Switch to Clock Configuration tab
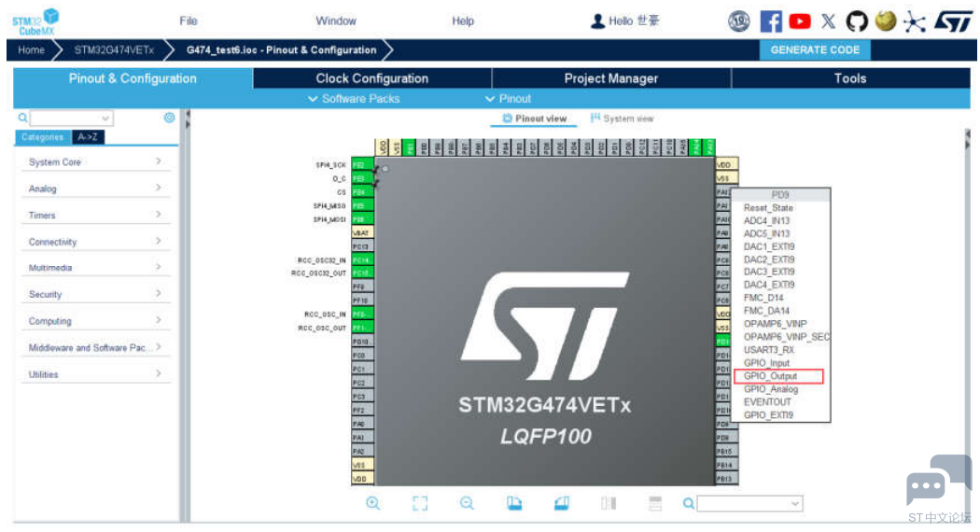Viewport: 980px width, 532px height. pos(371,78)
